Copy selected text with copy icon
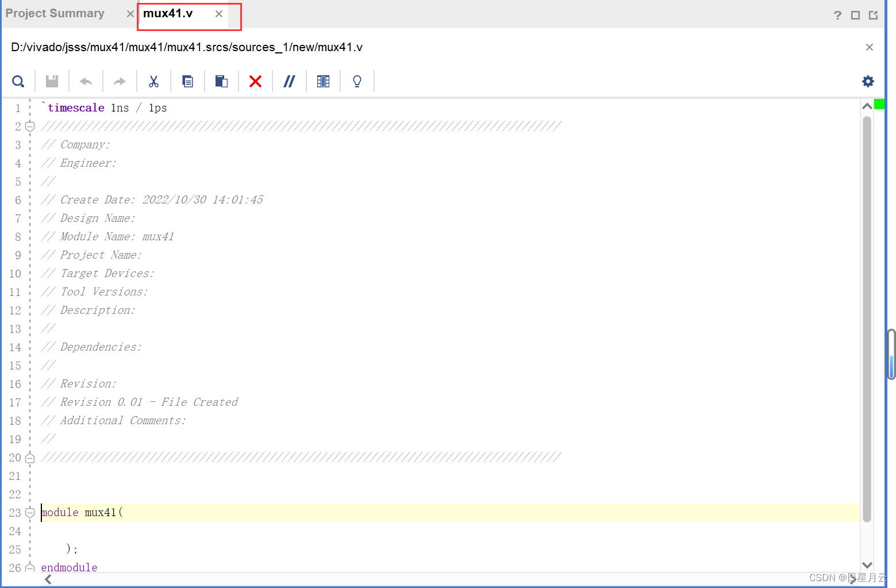Image resolution: width=896 pixels, height=588 pixels. (x=187, y=81)
